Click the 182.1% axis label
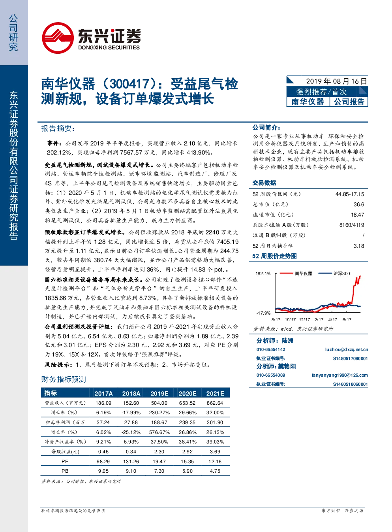 point(263,274)
